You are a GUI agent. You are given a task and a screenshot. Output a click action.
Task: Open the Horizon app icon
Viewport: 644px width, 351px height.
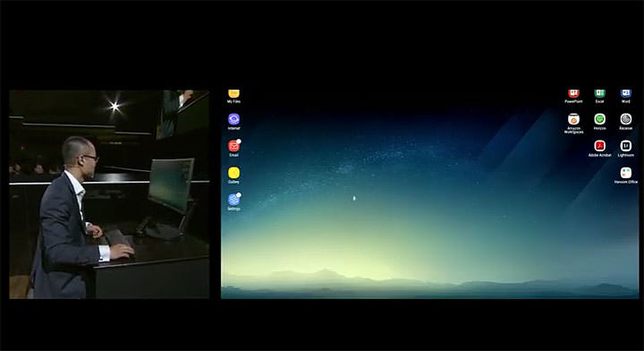point(599,119)
